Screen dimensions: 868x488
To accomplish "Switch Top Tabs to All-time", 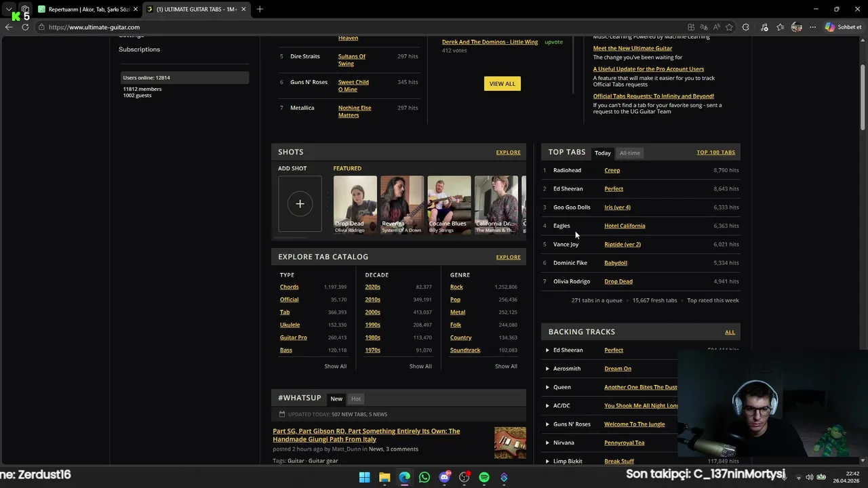I will tap(629, 153).
